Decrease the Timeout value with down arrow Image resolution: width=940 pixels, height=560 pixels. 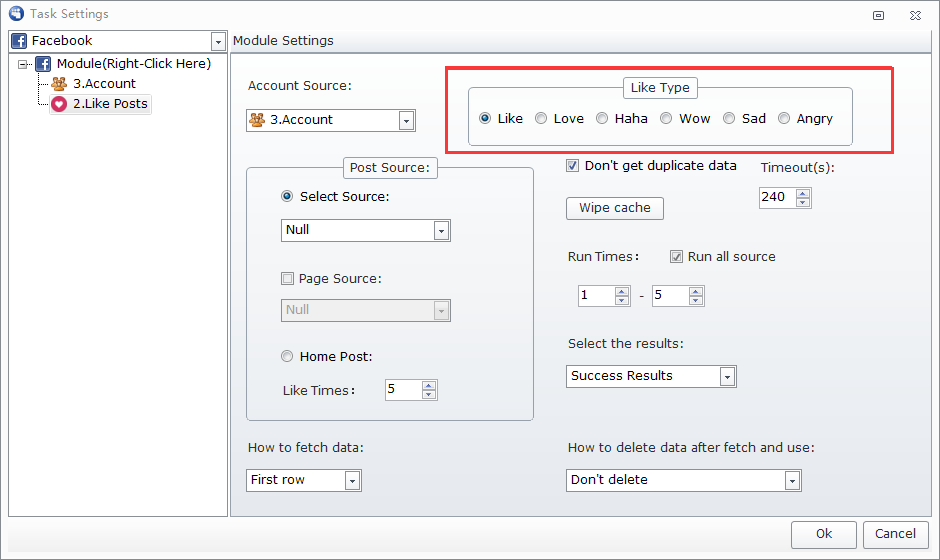803,202
